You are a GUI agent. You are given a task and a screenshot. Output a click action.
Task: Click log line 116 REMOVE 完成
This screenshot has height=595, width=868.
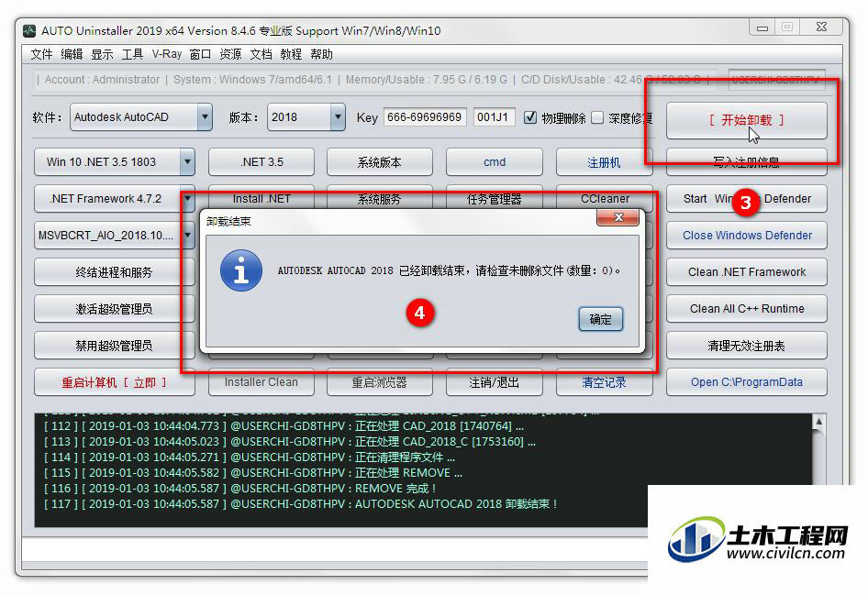pos(240,489)
